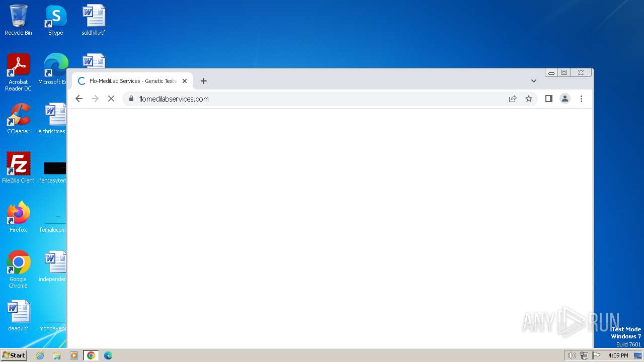Open the independer document icon

tap(52, 266)
